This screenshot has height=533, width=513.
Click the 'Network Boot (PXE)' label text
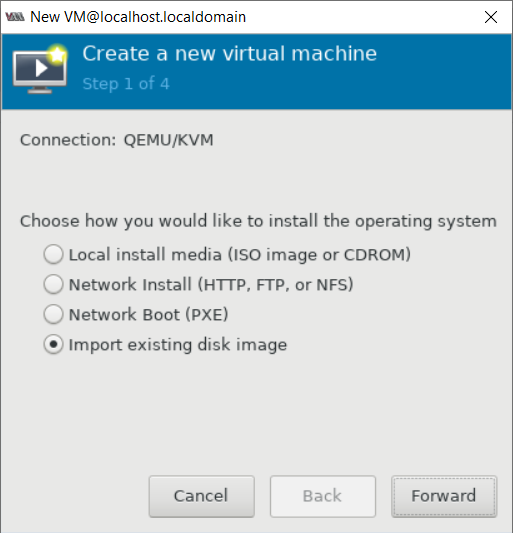[148, 314]
